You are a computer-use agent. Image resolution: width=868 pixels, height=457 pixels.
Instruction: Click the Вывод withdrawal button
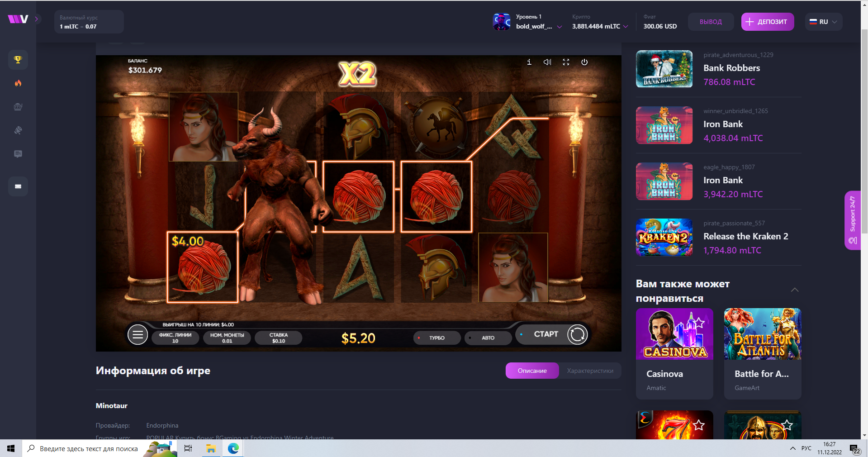[711, 22]
